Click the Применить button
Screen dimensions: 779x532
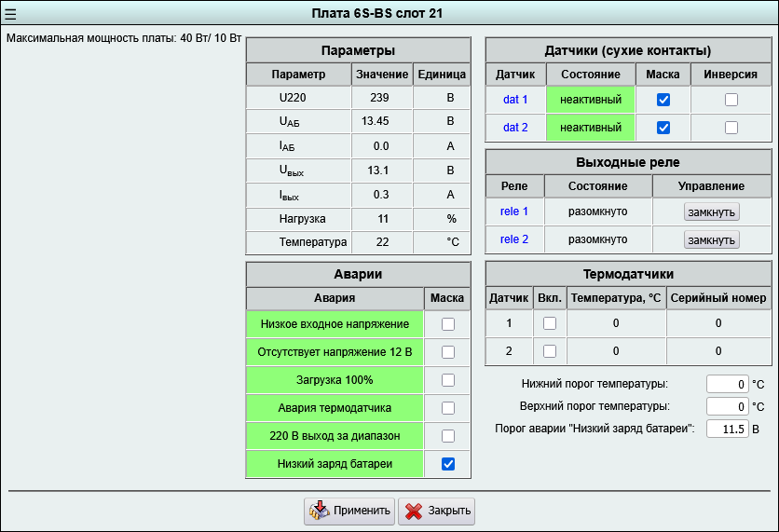click(x=350, y=511)
